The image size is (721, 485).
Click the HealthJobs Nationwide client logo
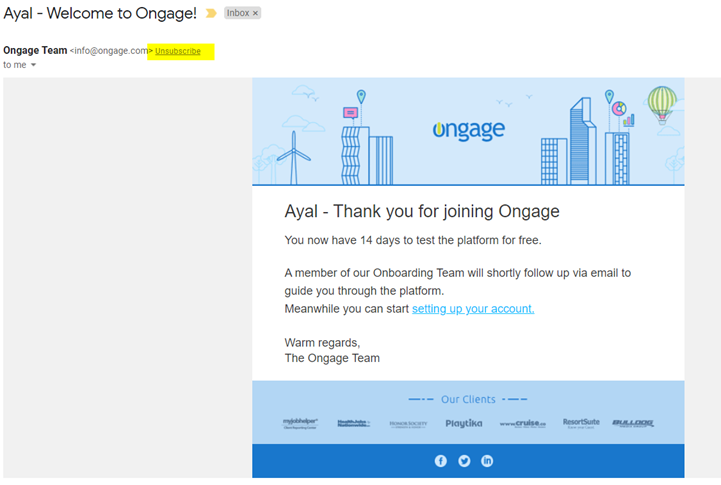click(x=354, y=423)
